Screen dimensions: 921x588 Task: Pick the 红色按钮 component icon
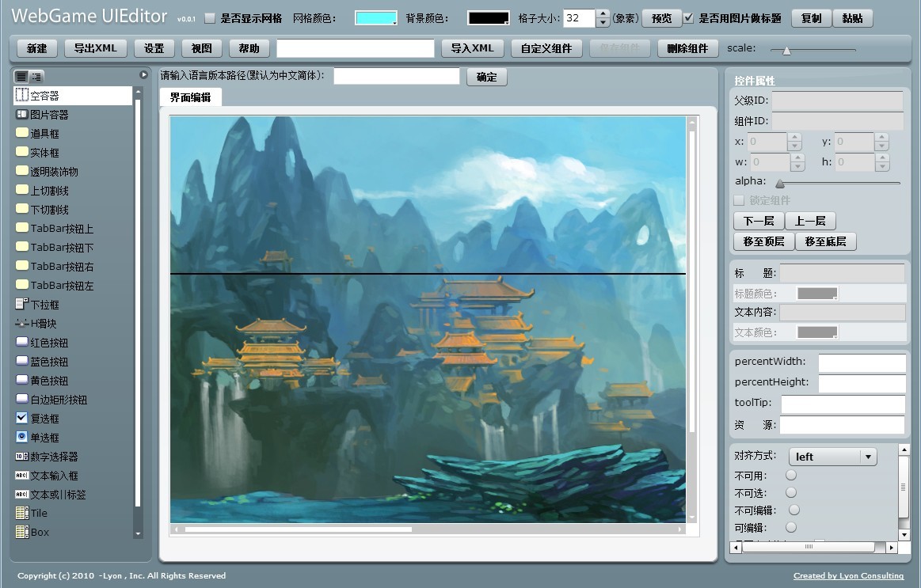(x=21, y=342)
